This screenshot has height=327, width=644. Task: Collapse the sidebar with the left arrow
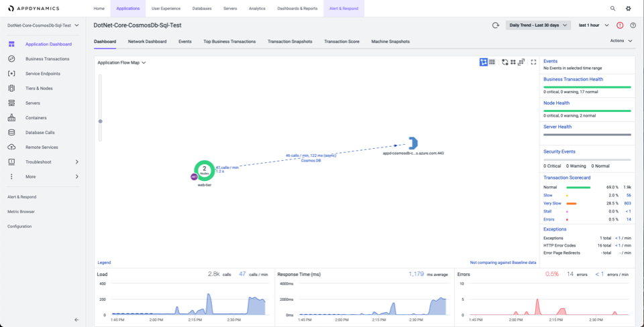pos(76,320)
